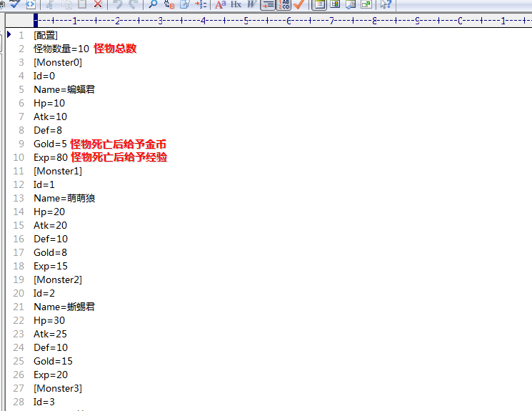Click the text "Exp=80"
The width and height of the screenshot is (532, 411).
coord(51,157)
